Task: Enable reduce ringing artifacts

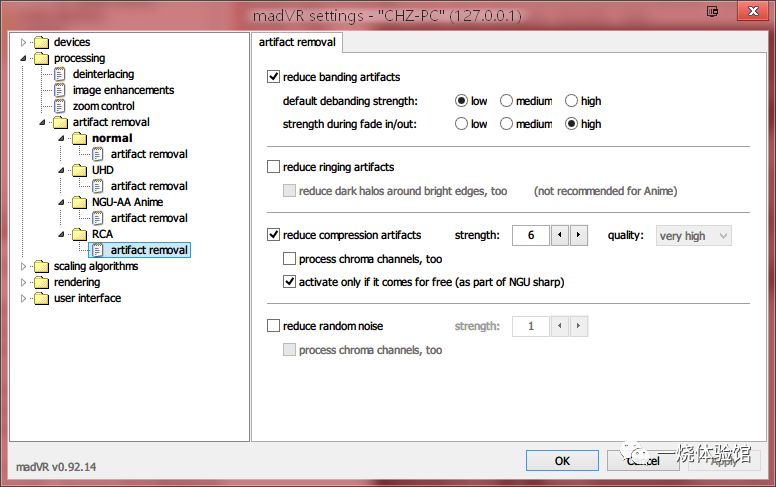Action: 273,167
